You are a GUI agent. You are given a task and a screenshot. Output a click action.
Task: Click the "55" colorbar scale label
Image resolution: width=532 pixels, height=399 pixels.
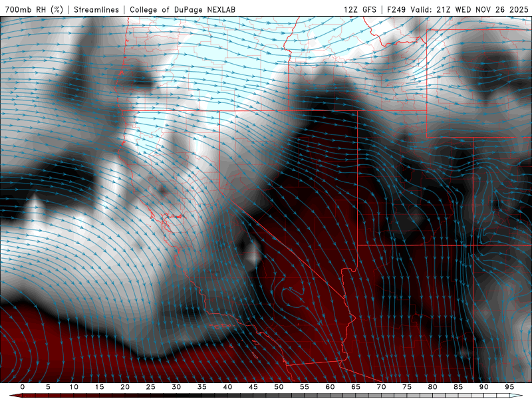coord(304,387)
